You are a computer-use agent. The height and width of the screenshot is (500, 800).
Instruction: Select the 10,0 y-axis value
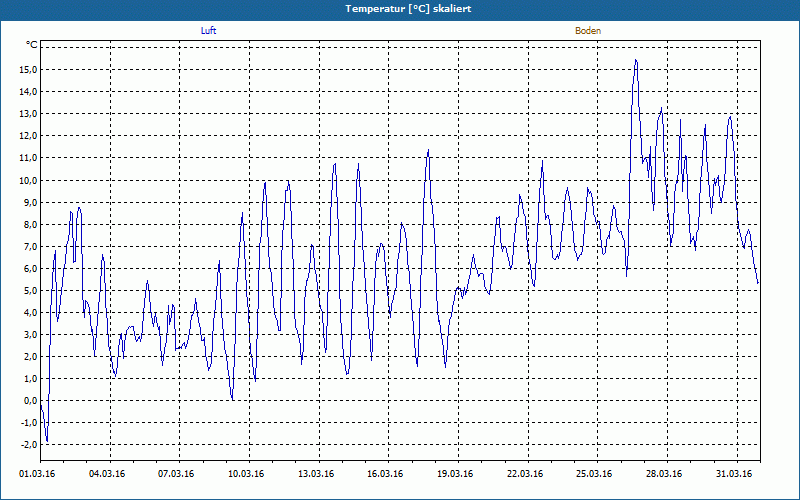(x=28, y=180)
